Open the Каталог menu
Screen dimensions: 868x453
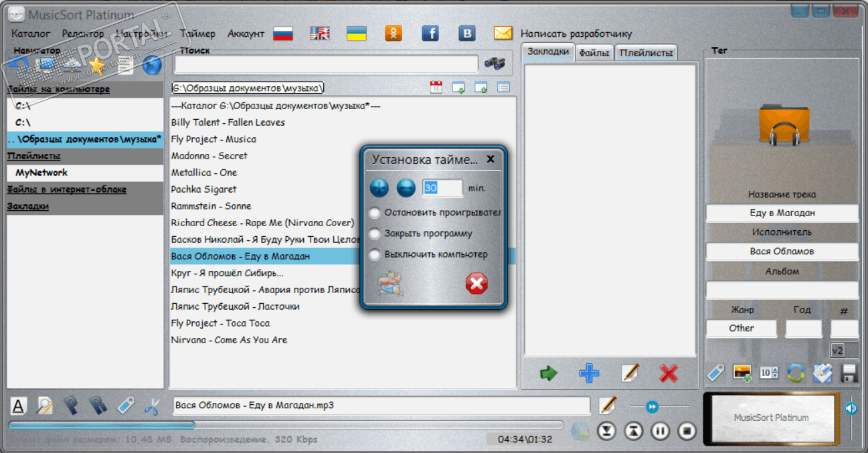point(31,33)
